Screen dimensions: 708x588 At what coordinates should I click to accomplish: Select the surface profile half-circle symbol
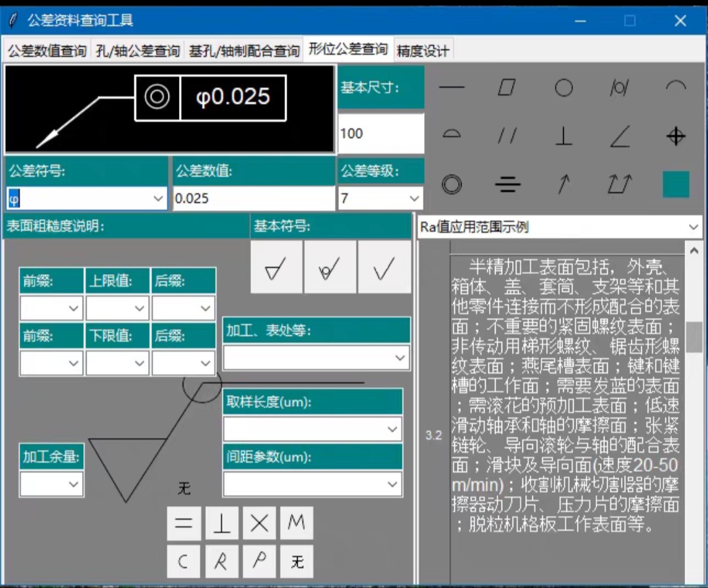tap(452, 134)
